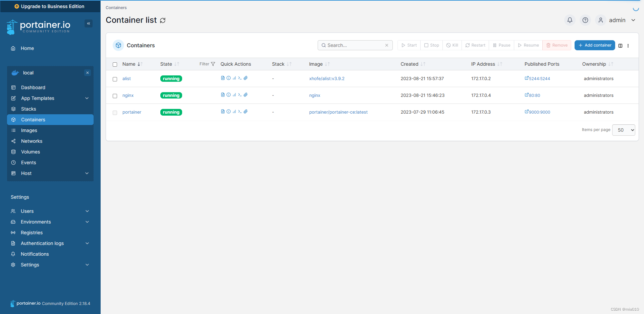Open console icon for nginx container

240,95
